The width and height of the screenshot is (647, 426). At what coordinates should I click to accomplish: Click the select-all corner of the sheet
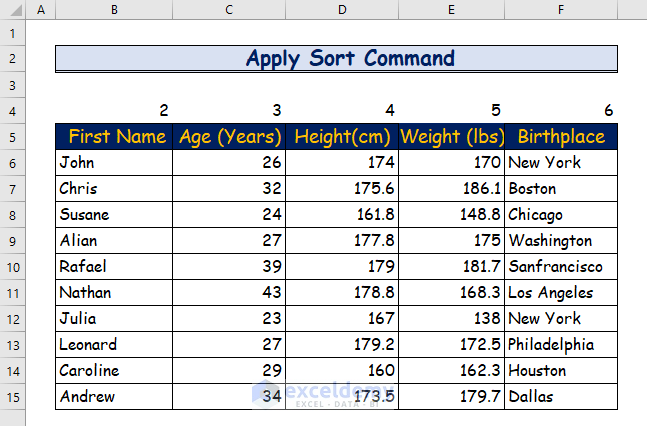click(12, 10)
